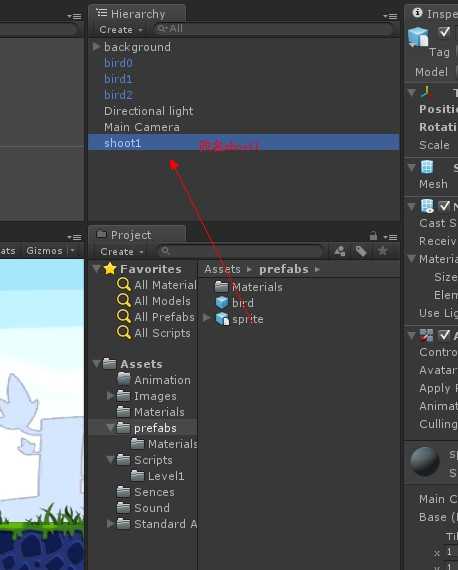Switch to the Hierarchy tab

pos(137,14)
